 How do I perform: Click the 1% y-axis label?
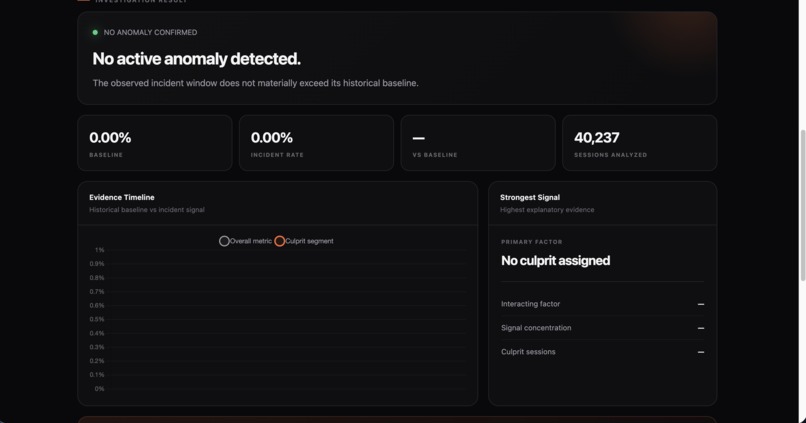tap(100, 250)
